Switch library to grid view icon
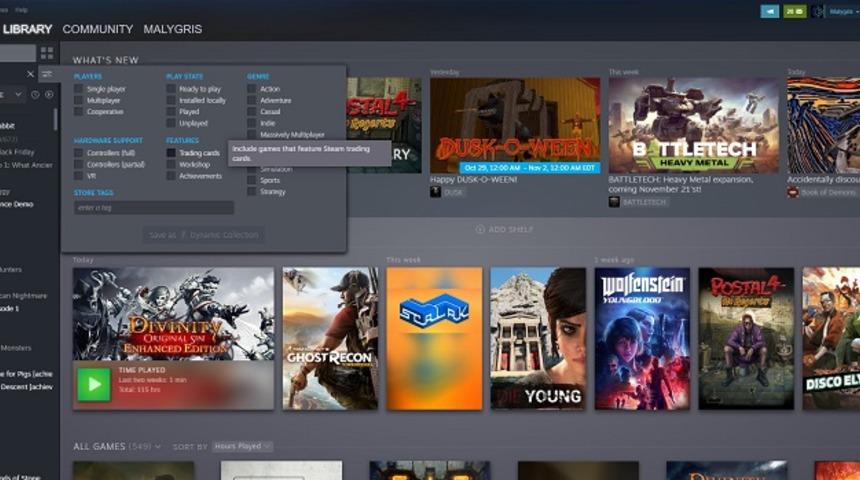This screenshot has width=860, height=480. (47, 53)
